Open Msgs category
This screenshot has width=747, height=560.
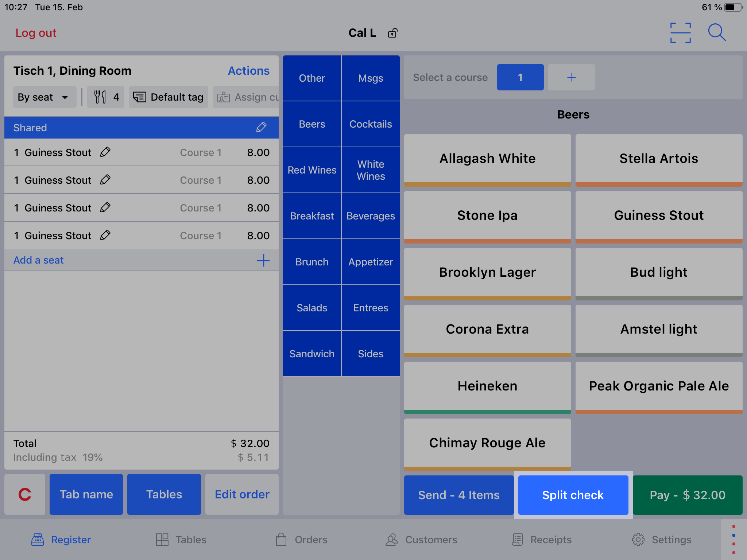[x=371, y=78]
